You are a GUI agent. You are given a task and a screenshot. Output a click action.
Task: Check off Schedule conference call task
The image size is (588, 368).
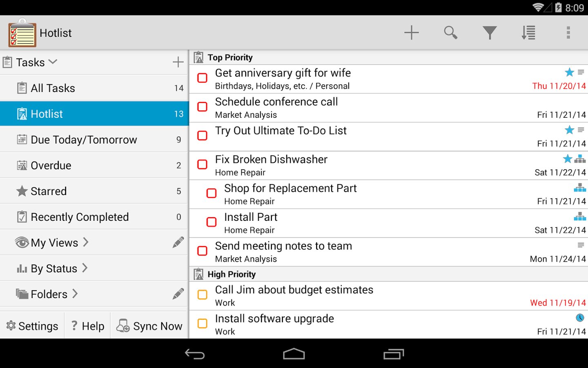pos(203,107)
